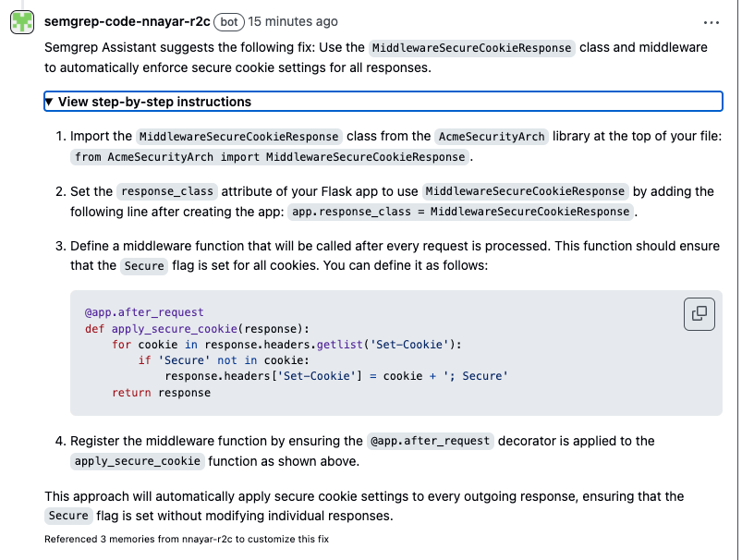Screen dimensions: 742x560
Task: Click the @app.after_request inline code in step 4
Action: [x=431, y=441]
